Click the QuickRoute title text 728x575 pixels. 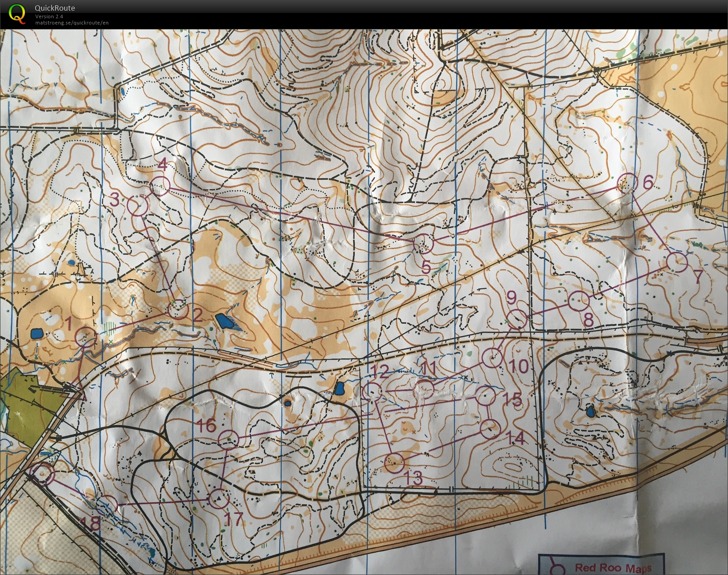(x=55, y=8)
